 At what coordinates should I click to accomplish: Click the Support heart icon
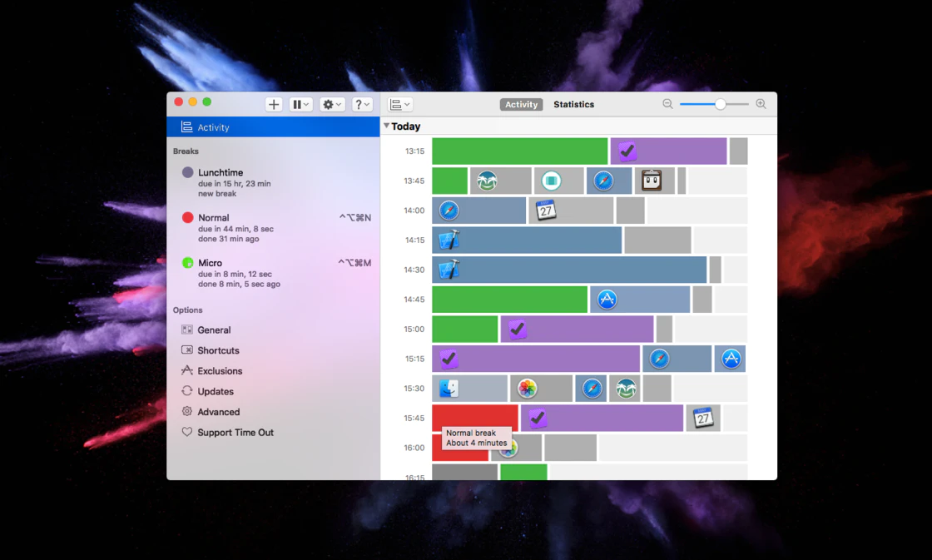[187, 432]
